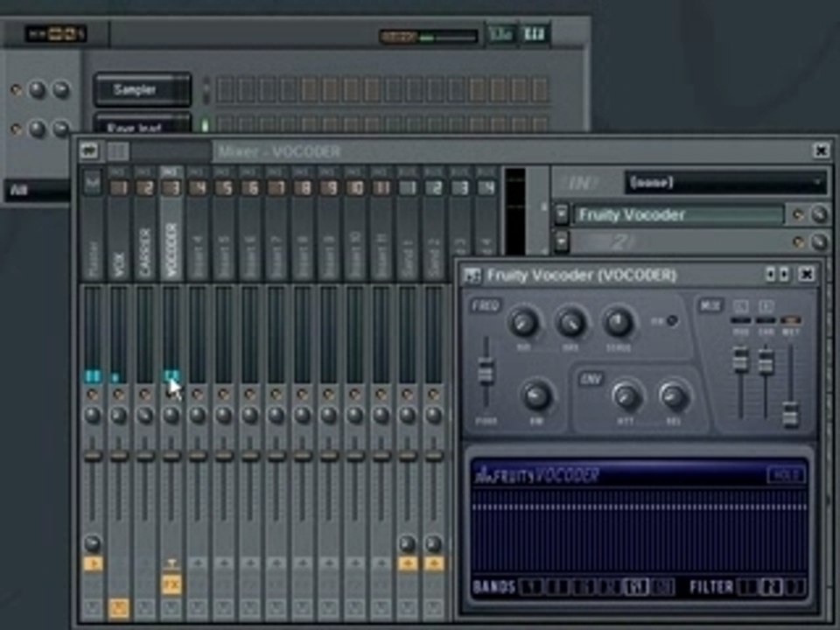Set vocoder FILTER to 1
The width and height of the screenshot is (840, 630).
pos(746,588)
